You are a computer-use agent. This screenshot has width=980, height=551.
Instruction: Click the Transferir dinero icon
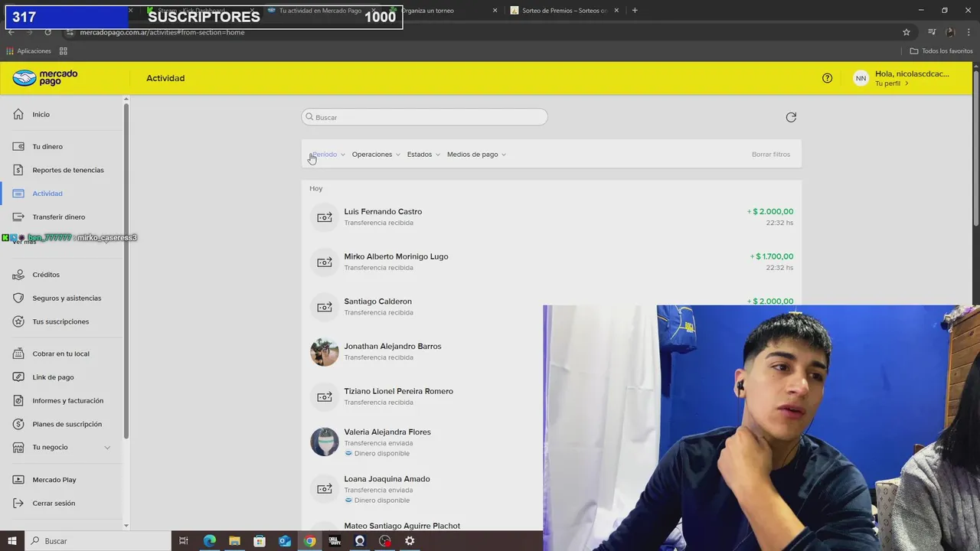tap(18, 217)
